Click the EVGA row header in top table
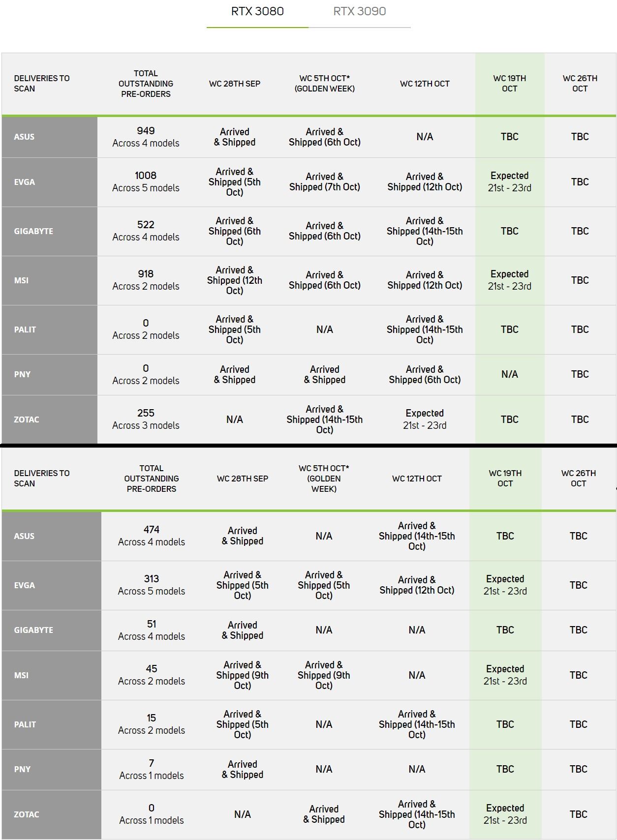 coord(50,182)
